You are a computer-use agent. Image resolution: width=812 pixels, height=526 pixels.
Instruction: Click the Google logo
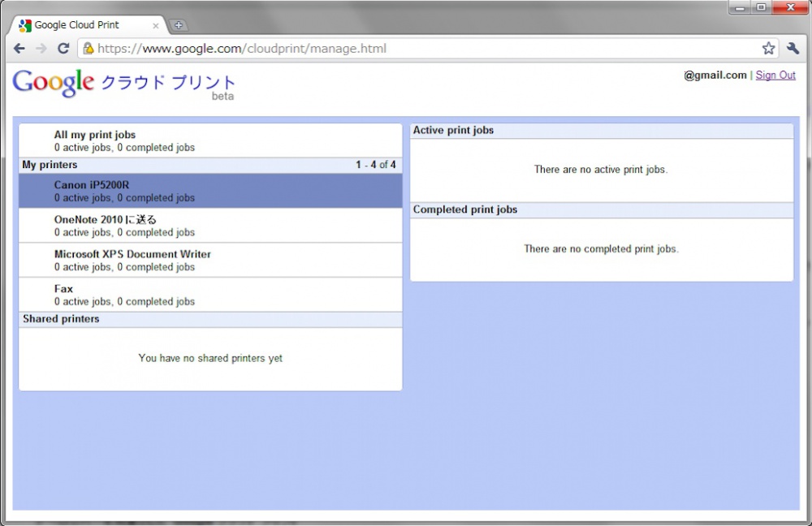(54, 83)
